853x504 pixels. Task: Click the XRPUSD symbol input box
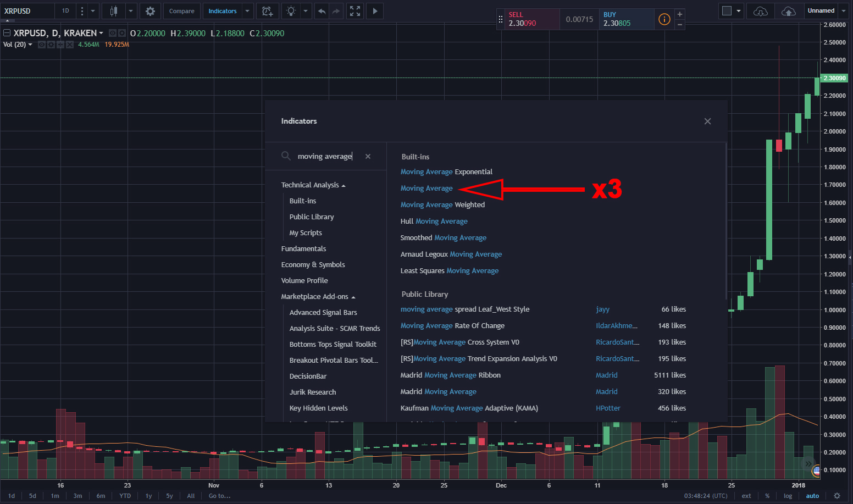point(27,11)
